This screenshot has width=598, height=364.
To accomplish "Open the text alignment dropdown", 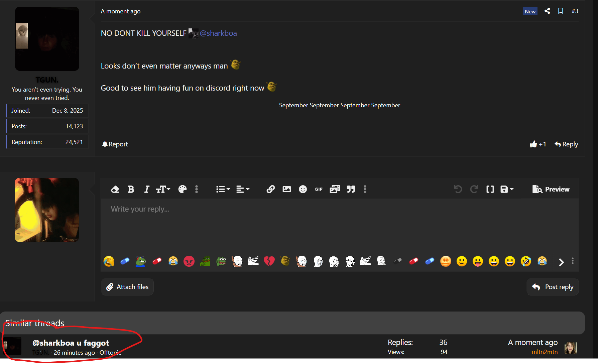I will tap(243, 189).
